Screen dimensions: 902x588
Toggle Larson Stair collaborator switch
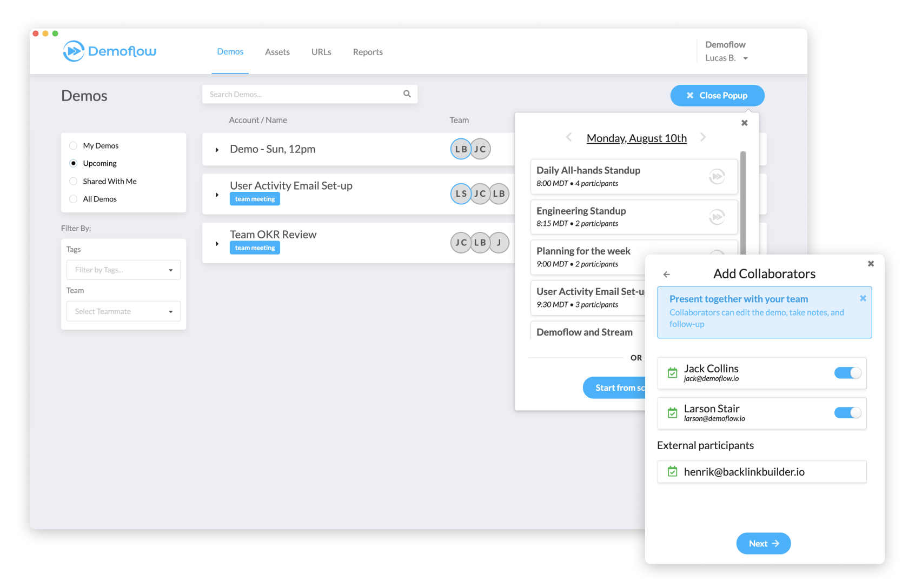coord(848,413)
